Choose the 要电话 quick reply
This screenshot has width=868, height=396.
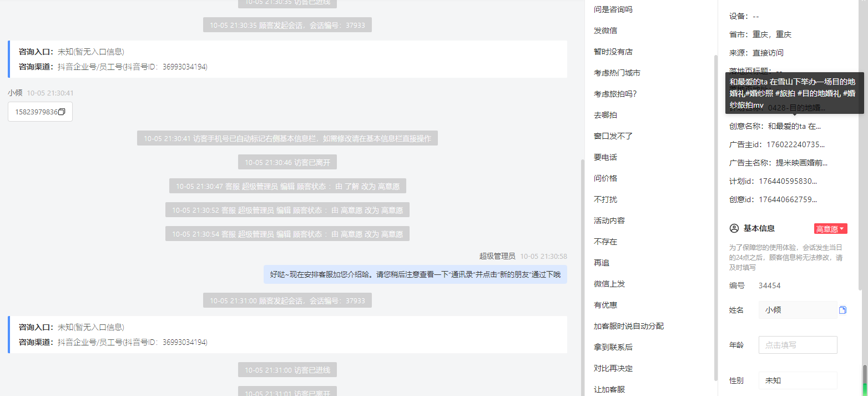(605, 157)
